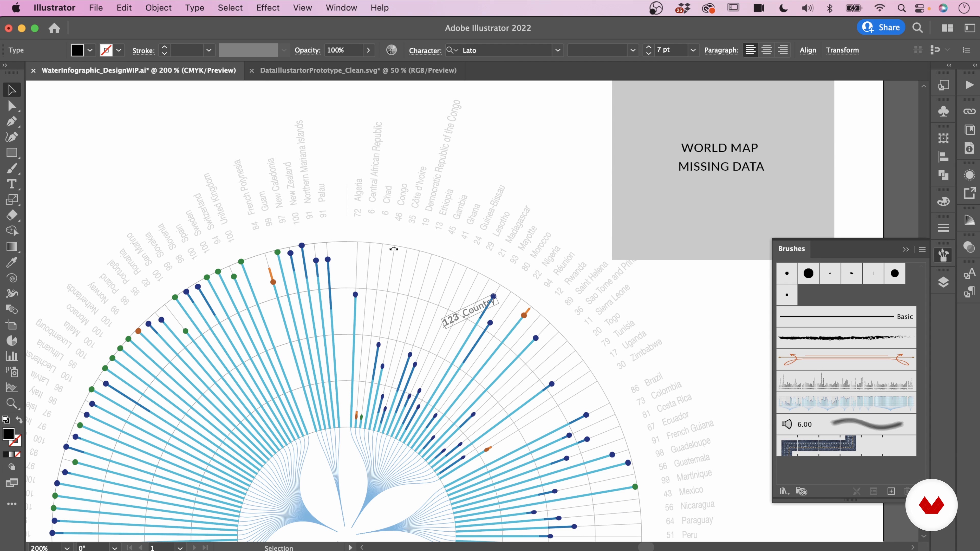Open the Opacity panel link
This screenshot has height=551, width=980.
[x=307, y=50]
